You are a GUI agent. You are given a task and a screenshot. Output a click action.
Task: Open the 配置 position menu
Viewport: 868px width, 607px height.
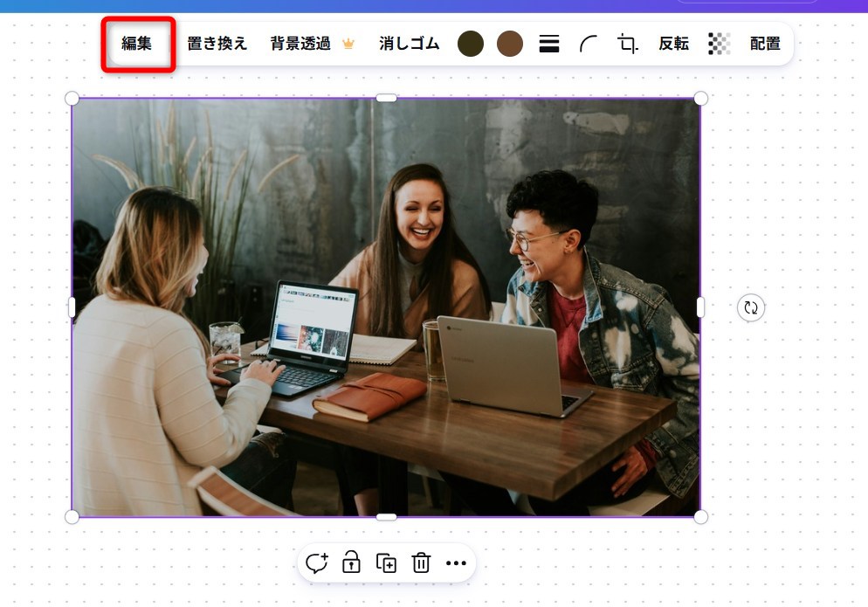click(765, 43)
